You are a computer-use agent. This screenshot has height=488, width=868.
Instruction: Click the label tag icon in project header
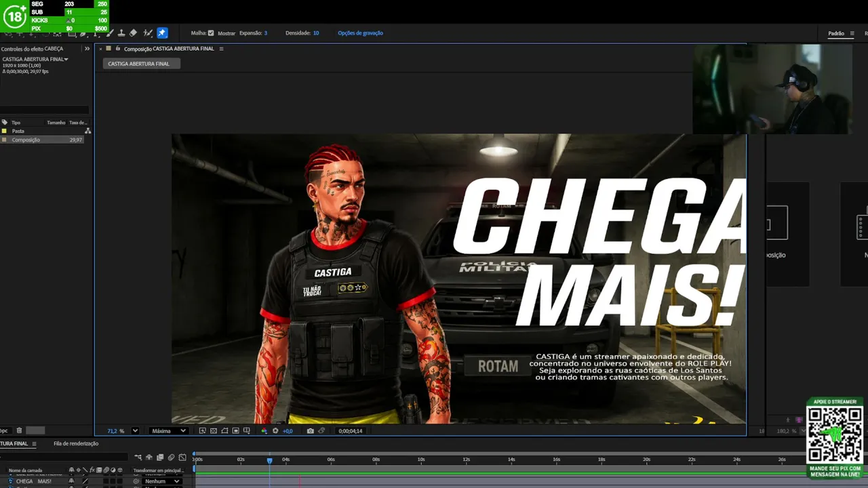[5, 123]
